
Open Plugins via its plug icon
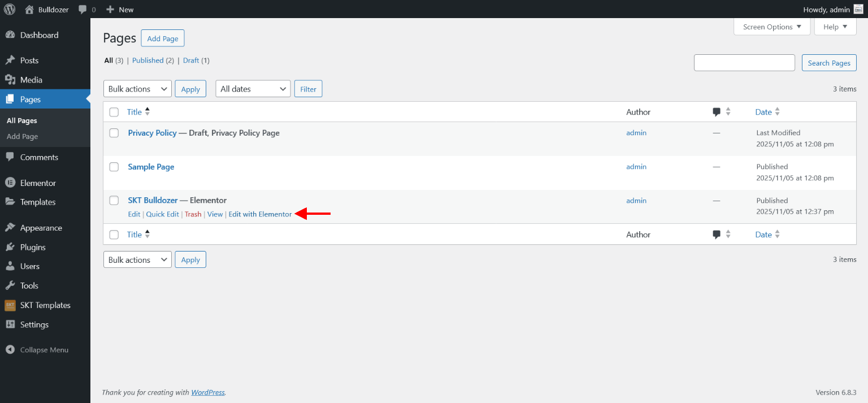(x=10, y=247)
